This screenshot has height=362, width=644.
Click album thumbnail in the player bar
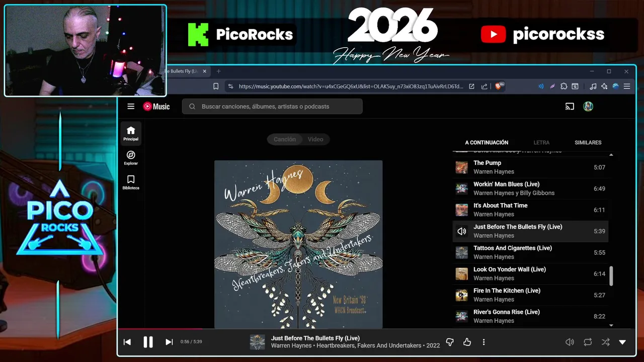[257, 342]
